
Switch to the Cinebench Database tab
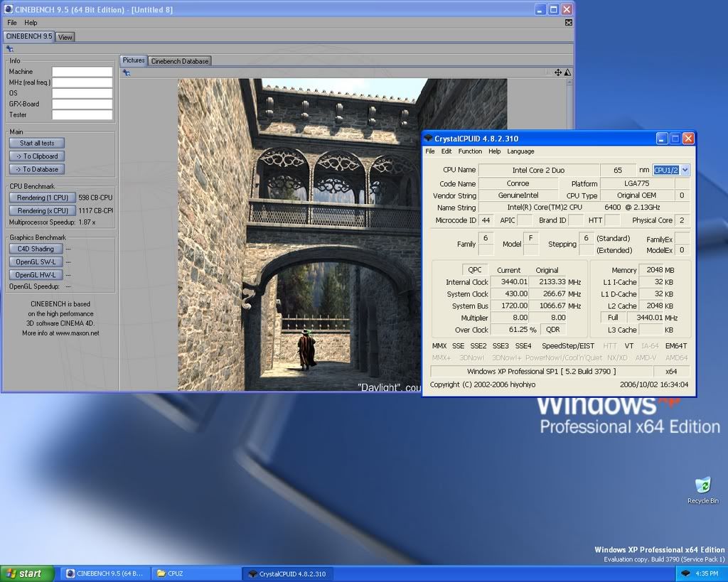click(180, 61)
